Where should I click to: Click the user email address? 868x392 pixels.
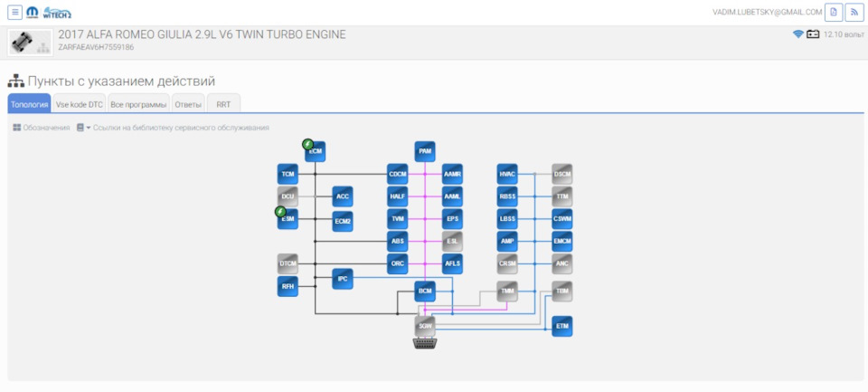tap(768, 12)
